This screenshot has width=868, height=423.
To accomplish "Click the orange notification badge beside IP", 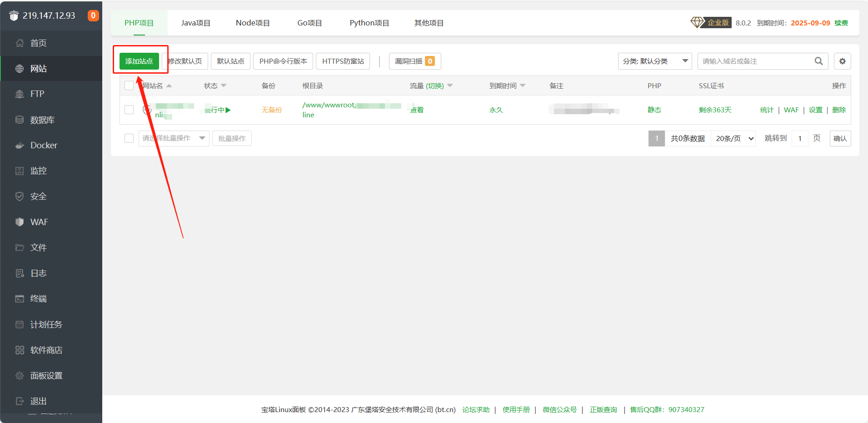I will coord(93,15).
